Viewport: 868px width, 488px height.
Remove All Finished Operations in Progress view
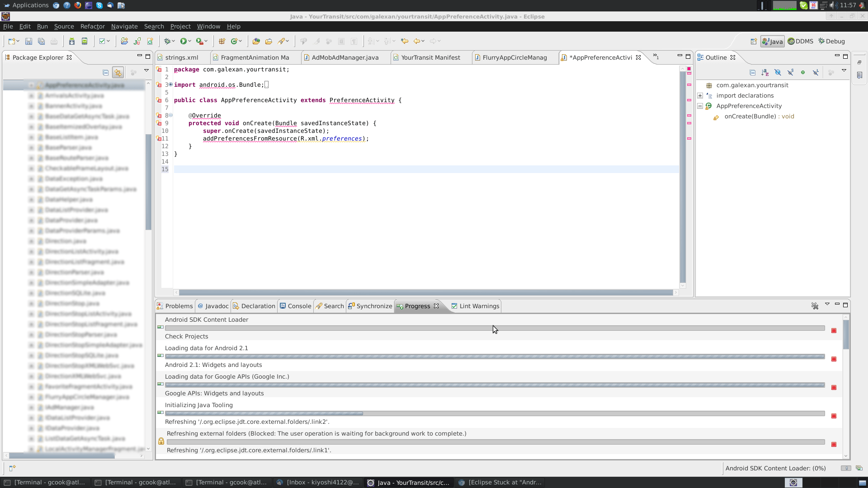815,306
